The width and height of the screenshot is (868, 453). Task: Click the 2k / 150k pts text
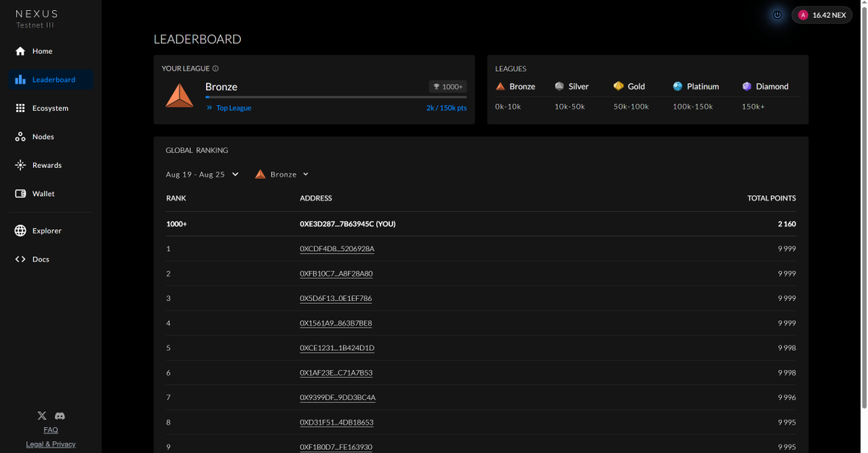[446, 108]
